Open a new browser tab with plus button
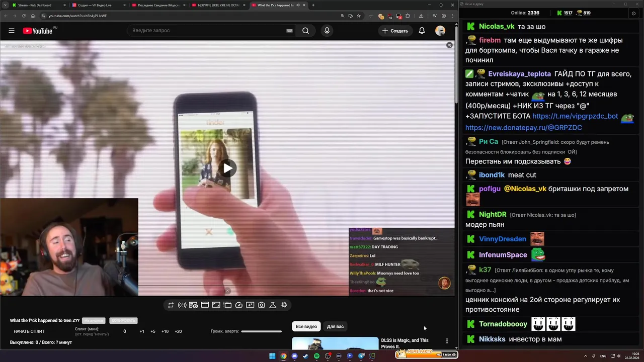644x362 pixels. coord(313,5)
